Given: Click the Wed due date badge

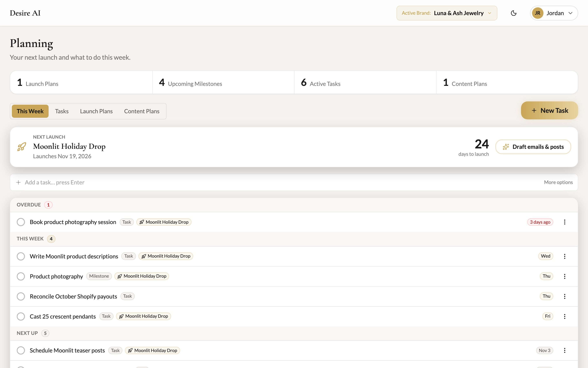Looking at the screenshot, I should (x=546, y=256).
